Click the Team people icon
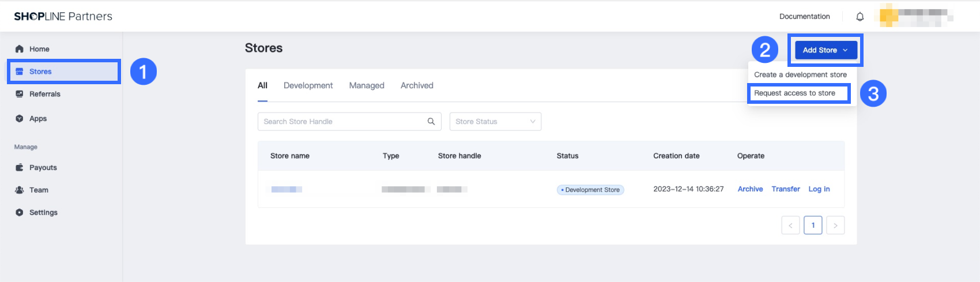 pyautogui.click(x=20, y=190)
